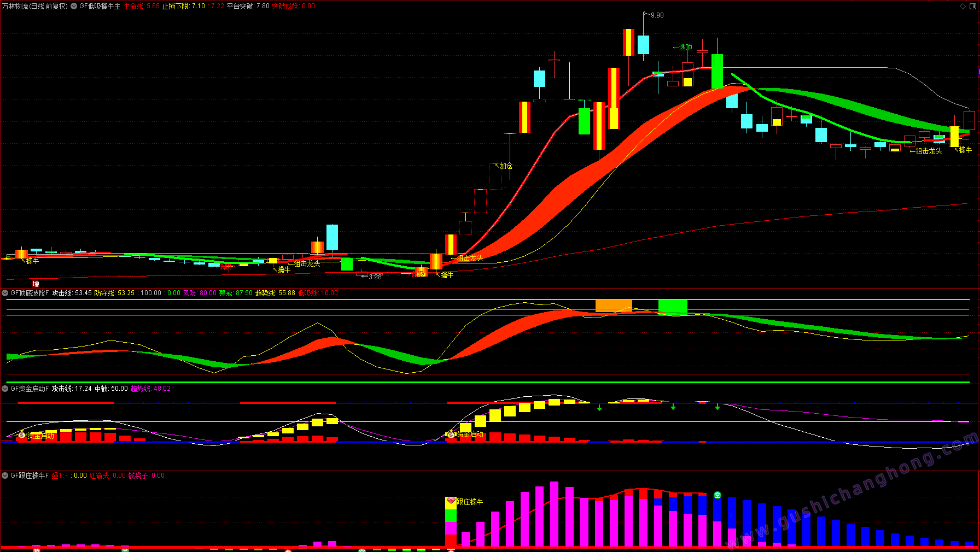Screen dimensions: 980x552
Task: Expand the GF顶底波段F indicator menu arrow
Action: [x=5, y=293]
